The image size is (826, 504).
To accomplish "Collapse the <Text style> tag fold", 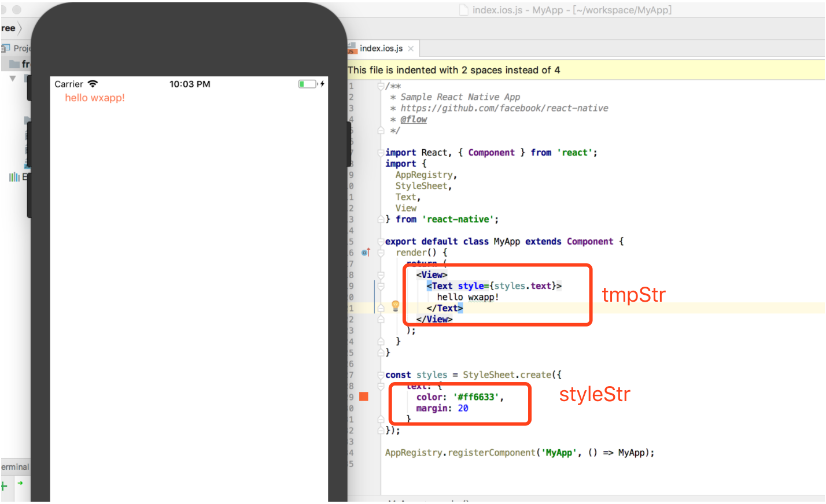I will [381, 286].
